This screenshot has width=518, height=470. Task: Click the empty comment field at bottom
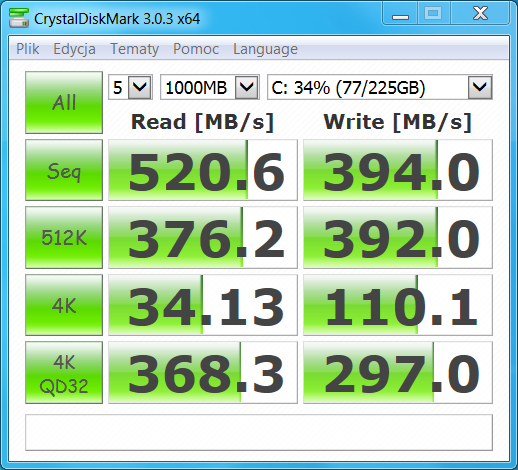[x=259, y=432]
